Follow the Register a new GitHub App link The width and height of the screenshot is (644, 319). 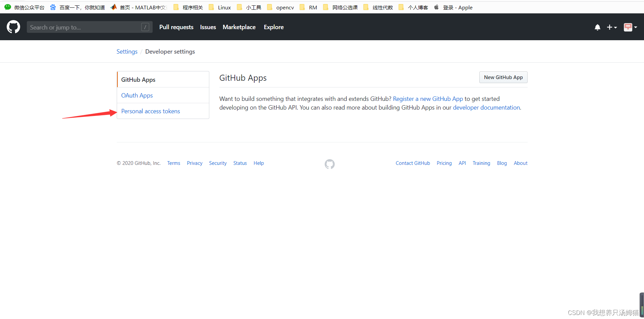click(428, 99)
